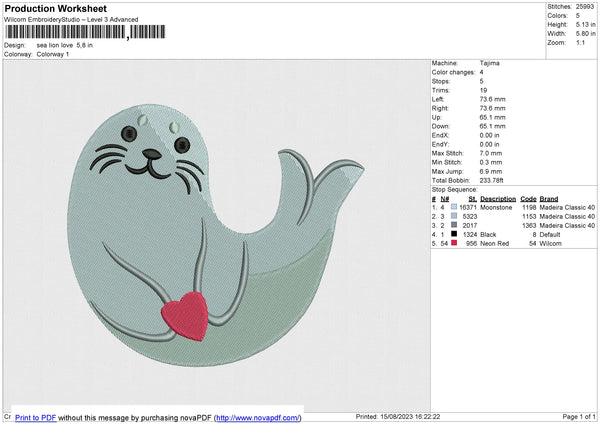600x424 pixels.
Task: Click the Colorway 1 value
Action: pyautogui.click(x=54, y=54)
